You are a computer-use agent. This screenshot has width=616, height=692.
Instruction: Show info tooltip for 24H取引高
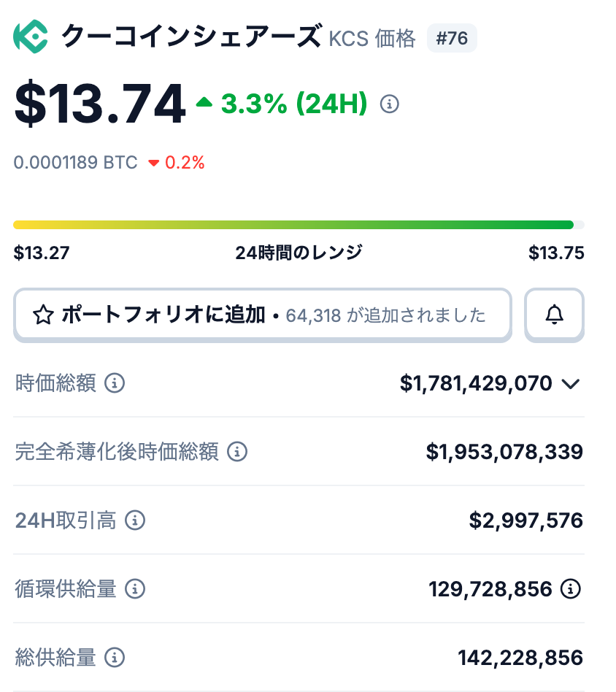135,520
